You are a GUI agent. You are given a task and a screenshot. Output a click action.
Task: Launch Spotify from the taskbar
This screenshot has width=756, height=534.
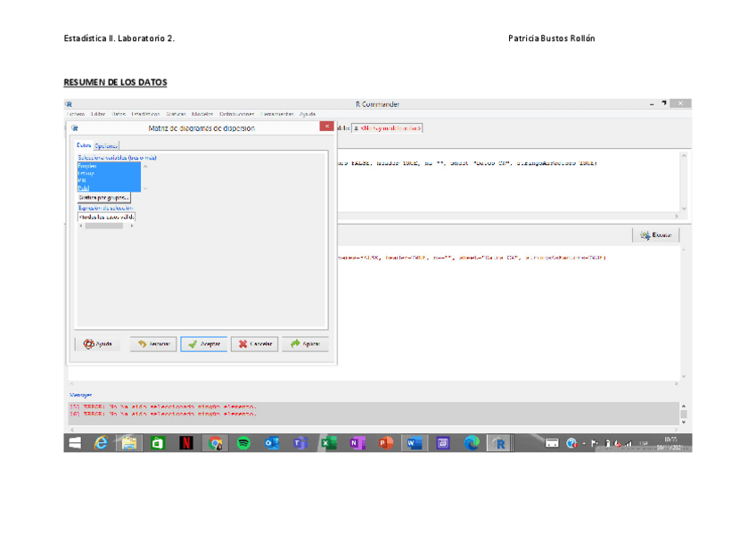242,442
